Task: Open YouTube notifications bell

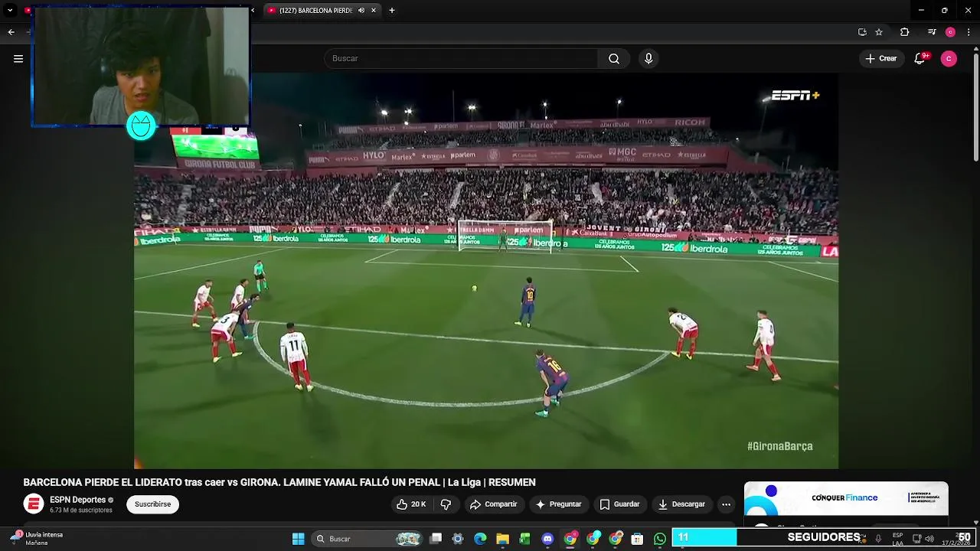Action: pos(920,59)
